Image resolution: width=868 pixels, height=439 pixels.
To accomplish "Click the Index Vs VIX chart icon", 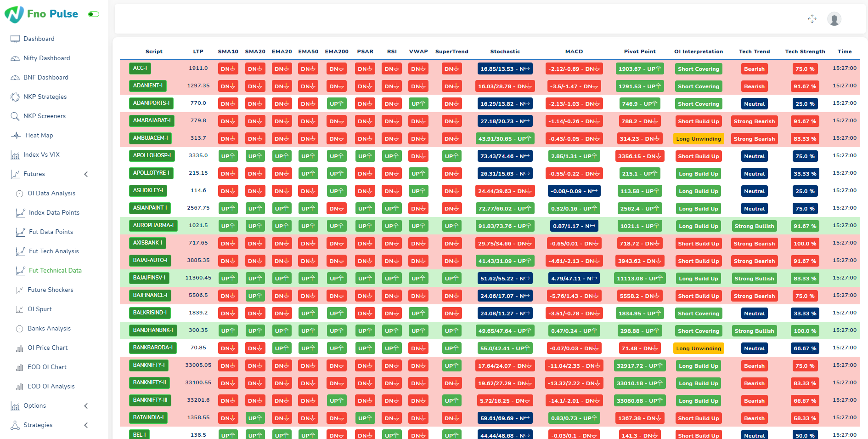I will [x=15, y=155].
